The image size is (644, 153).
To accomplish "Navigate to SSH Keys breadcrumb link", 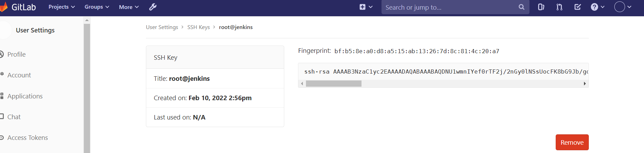I will pos(198,27).
